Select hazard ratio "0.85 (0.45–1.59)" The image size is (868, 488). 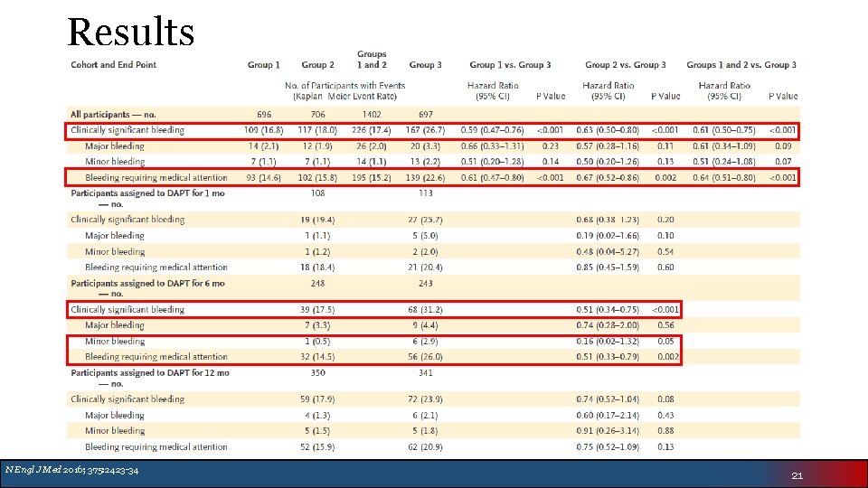click(x=608, y=267)
